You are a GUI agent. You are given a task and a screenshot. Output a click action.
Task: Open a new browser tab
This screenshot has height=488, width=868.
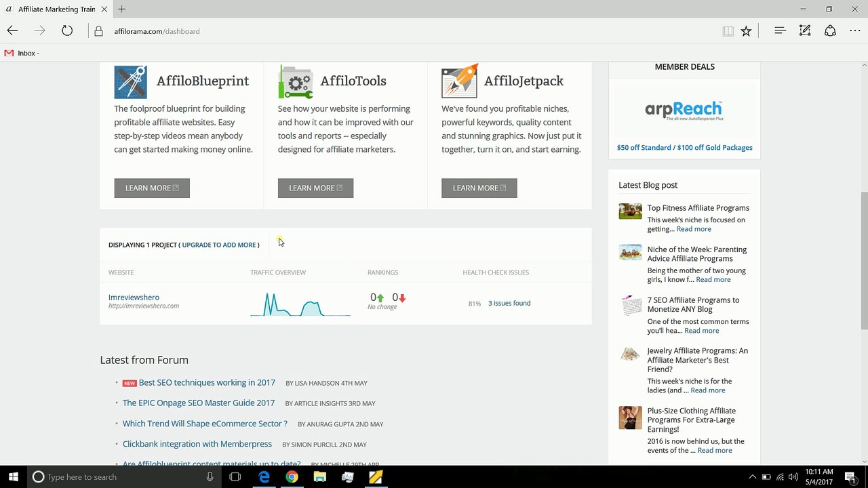pyautogui.click(x=121, y=9)
